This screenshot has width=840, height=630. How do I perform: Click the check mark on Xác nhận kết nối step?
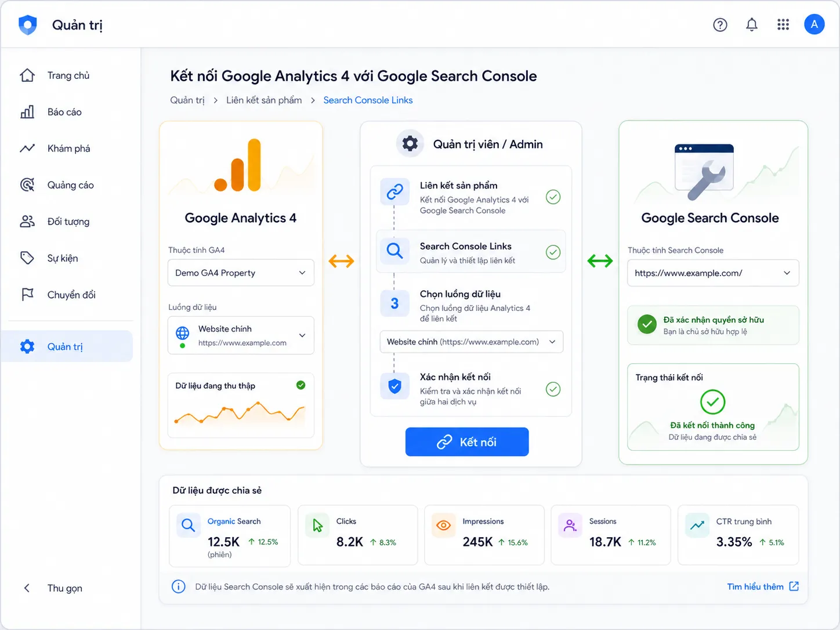553,389
